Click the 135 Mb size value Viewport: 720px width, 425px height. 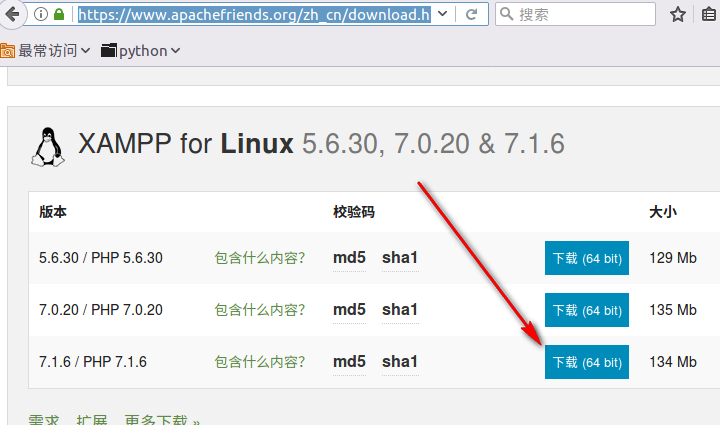[673, 310]
